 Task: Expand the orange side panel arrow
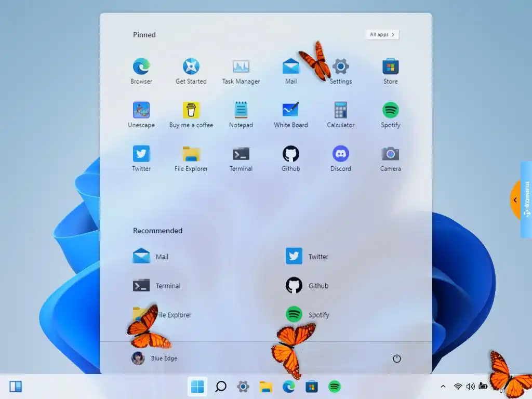515,200
